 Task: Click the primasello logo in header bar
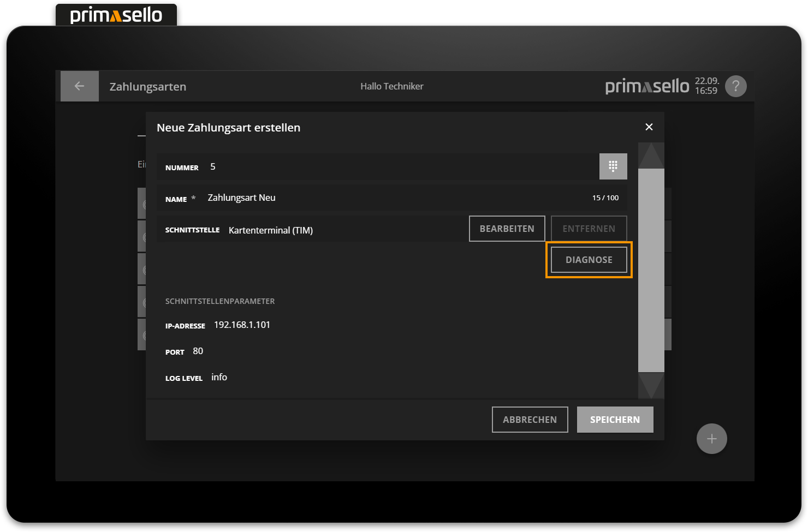(647, 86)
